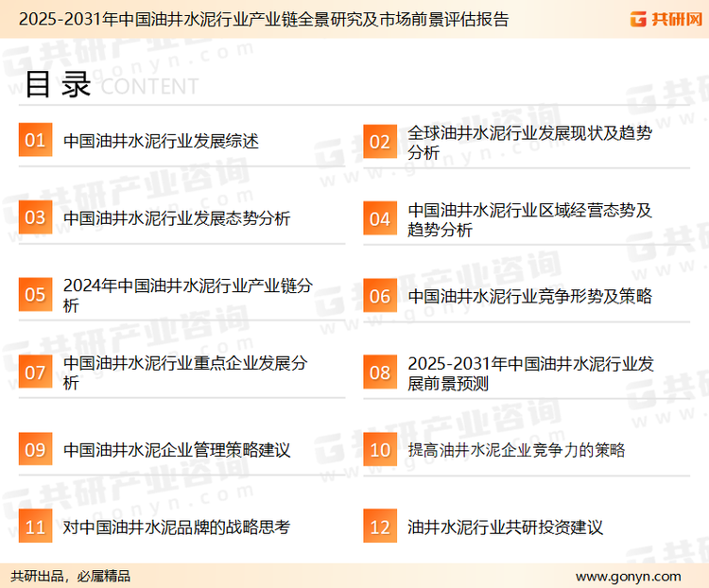This screenshot has height=588, width=709.
Task: Open chapter 提高油井水泥企业竞争力的策略
Action: pos(516,450)
